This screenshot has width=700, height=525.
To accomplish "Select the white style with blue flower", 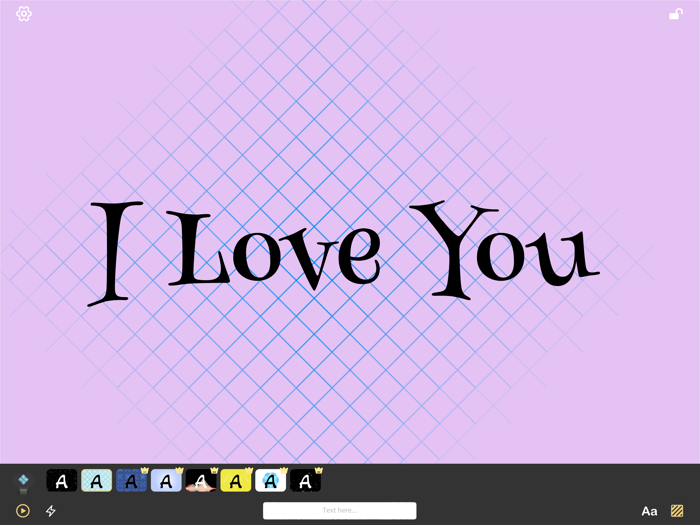I will [271, 481].
